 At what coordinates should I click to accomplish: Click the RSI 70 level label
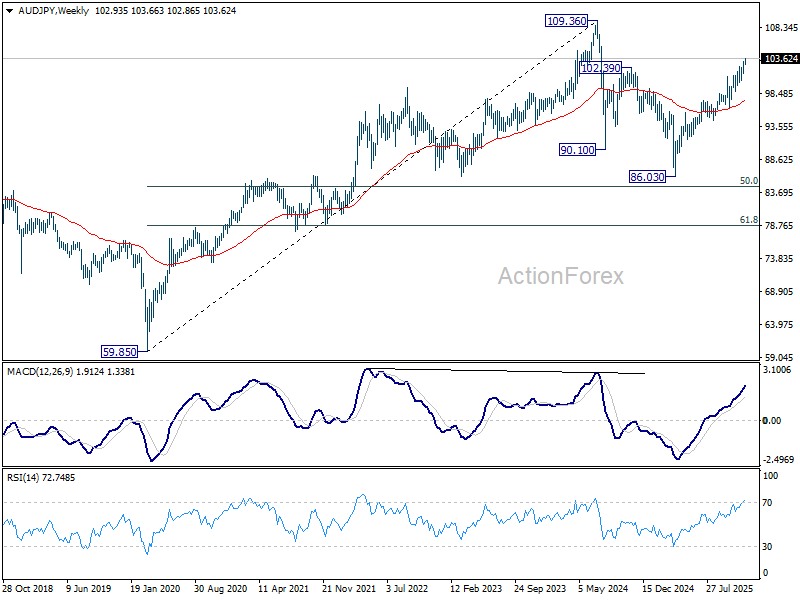tap(767, 503)
